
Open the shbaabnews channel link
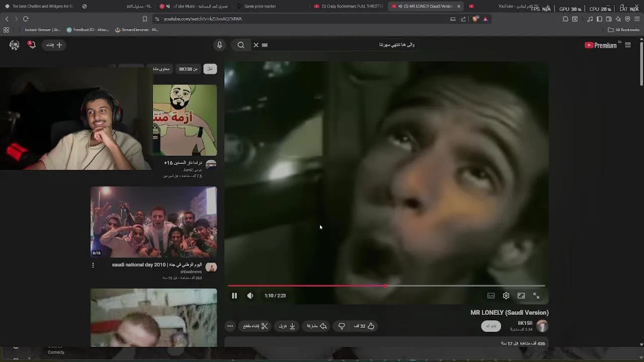(191, 271)
